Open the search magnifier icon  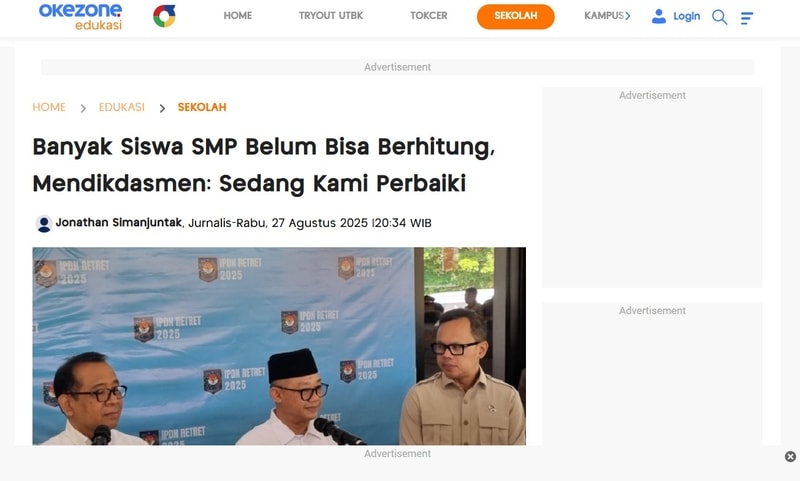(719, 17)
